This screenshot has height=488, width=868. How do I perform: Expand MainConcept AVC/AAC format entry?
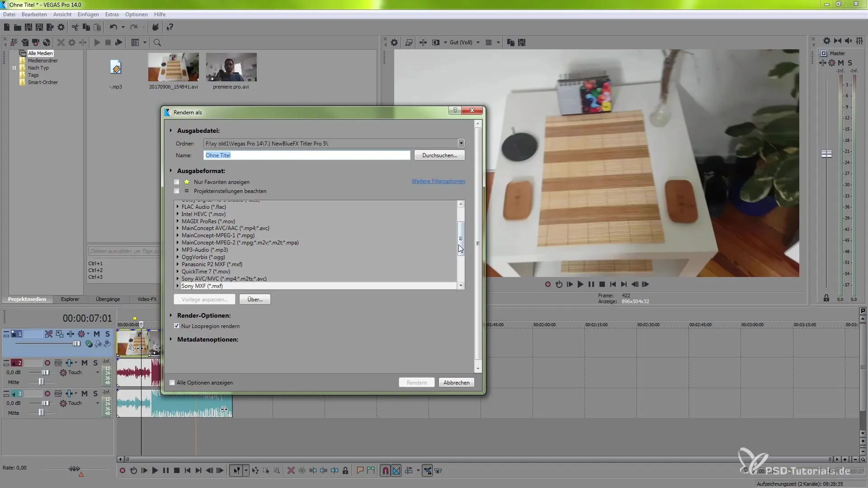coord(178,229)
